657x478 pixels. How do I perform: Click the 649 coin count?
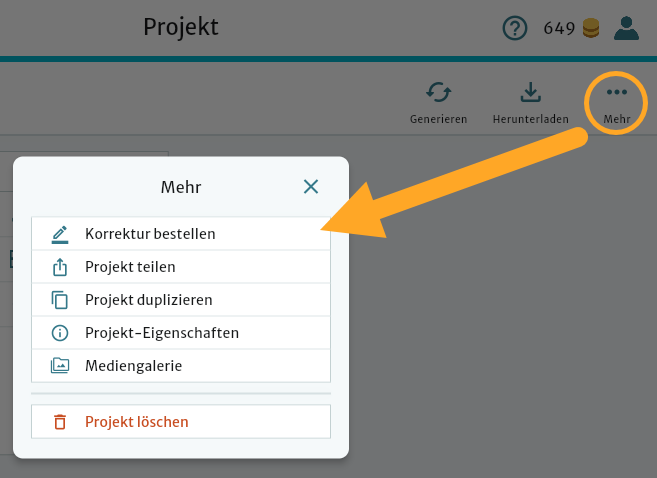[x=559, y=28]
